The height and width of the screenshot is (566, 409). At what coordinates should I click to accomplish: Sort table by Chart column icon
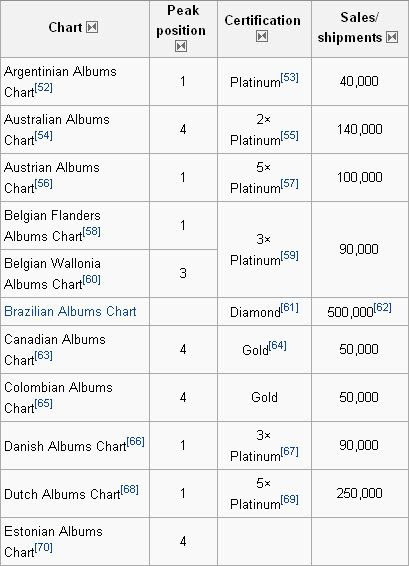point(92,27)
